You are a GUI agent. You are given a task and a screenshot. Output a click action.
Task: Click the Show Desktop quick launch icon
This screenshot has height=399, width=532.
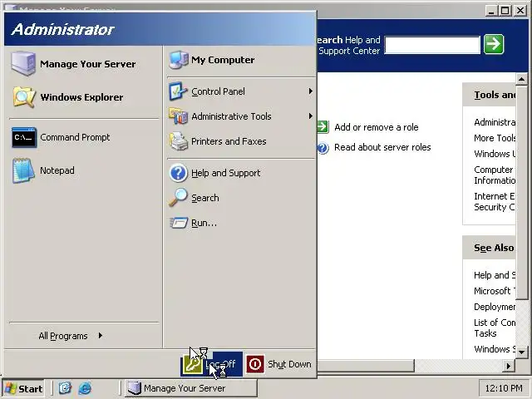(65, 388)
